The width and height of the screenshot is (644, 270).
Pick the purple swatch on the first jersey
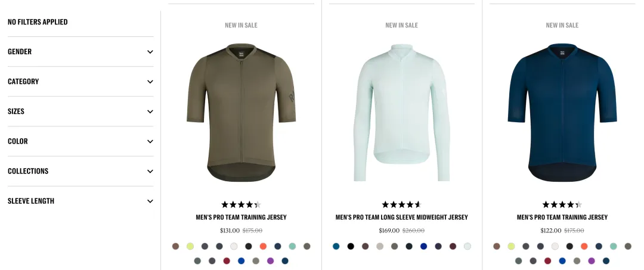[x=270, y=260]
